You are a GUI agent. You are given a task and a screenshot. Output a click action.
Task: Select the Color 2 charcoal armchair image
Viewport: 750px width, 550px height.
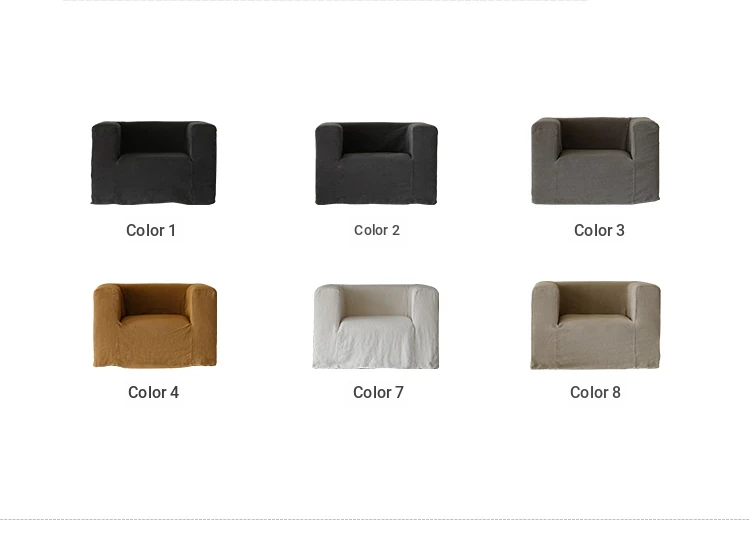coord(376,164)
